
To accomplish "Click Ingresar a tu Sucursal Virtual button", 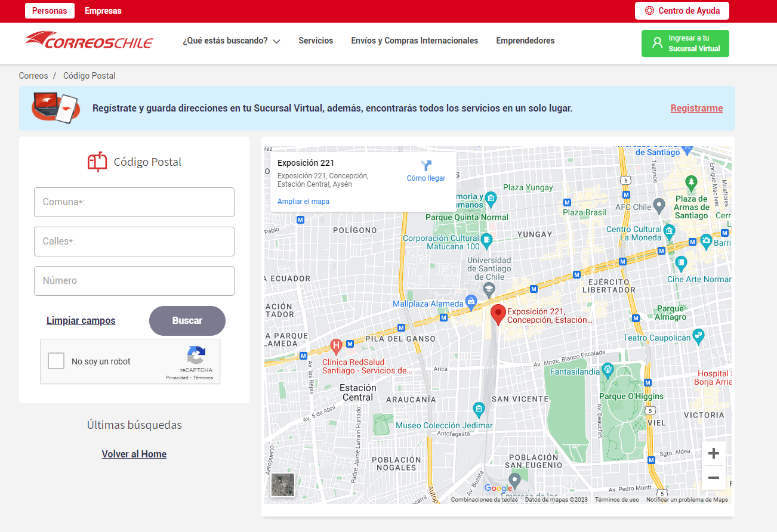I will coord(685,44).
